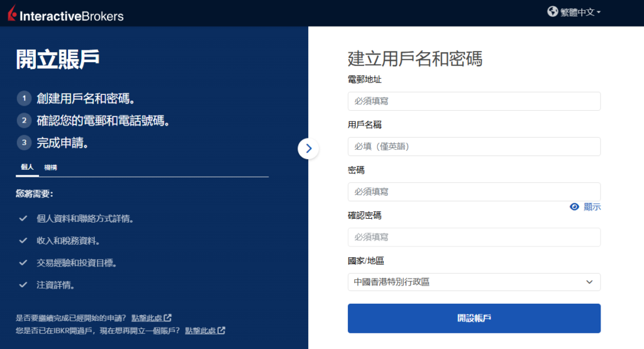Viewport: 644px width, 349px height.
Task: Select the 確認密碼 input field
Action: [474, 237]
